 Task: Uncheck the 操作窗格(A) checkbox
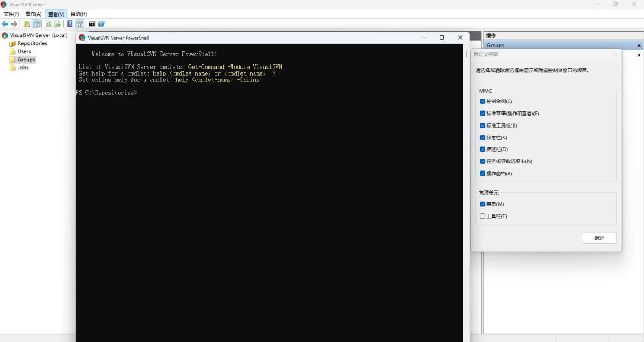(x=482, y=174)
